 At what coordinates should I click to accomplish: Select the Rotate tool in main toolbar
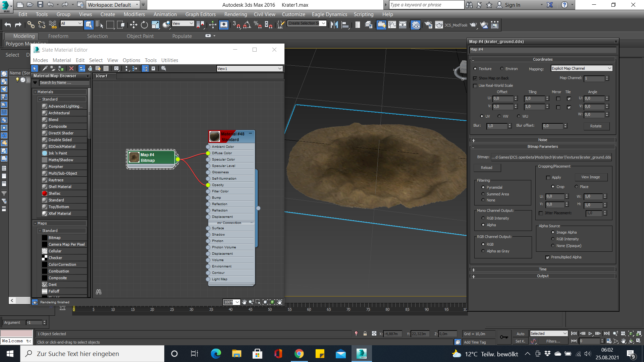click(144, 25)
